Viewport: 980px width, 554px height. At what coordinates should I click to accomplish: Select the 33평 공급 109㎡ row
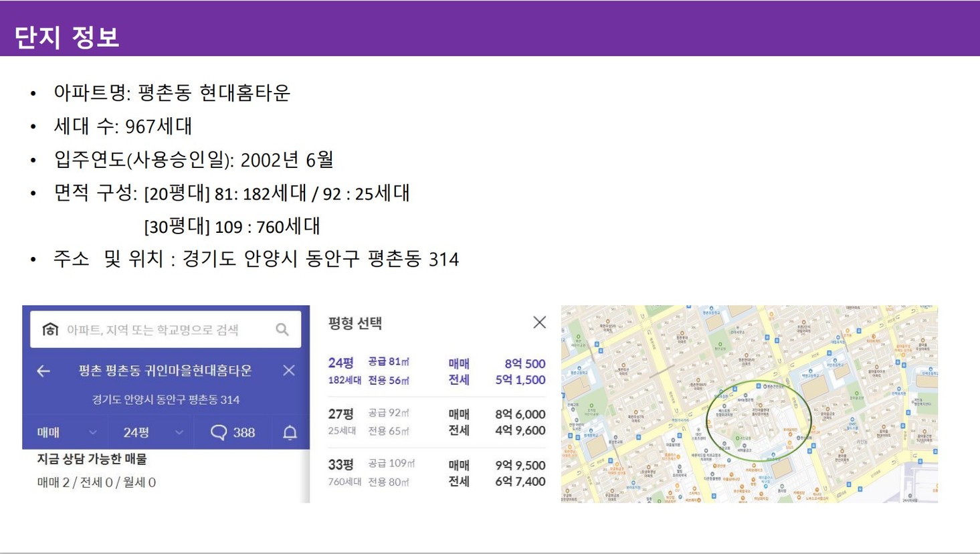tap(436, 473)
